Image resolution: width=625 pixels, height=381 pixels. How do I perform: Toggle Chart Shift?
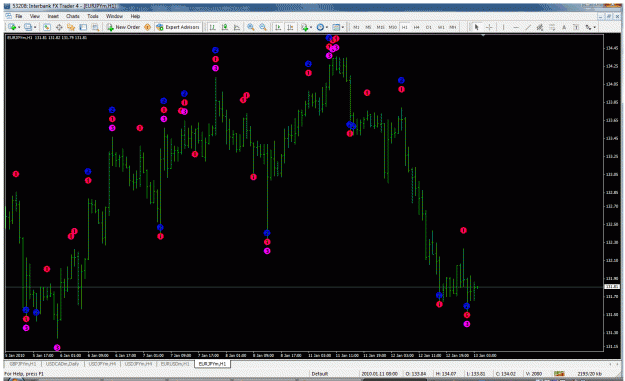290,27
